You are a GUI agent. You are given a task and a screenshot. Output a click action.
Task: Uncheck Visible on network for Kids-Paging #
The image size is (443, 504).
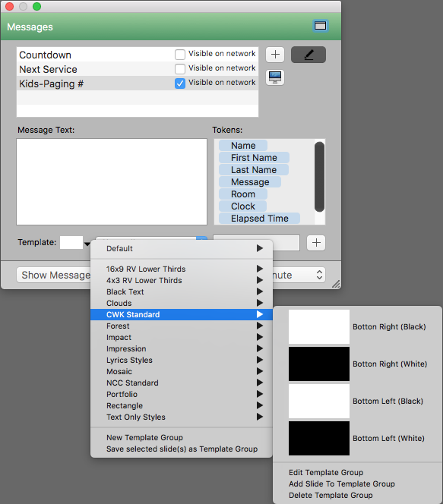[x=180, y=83]
